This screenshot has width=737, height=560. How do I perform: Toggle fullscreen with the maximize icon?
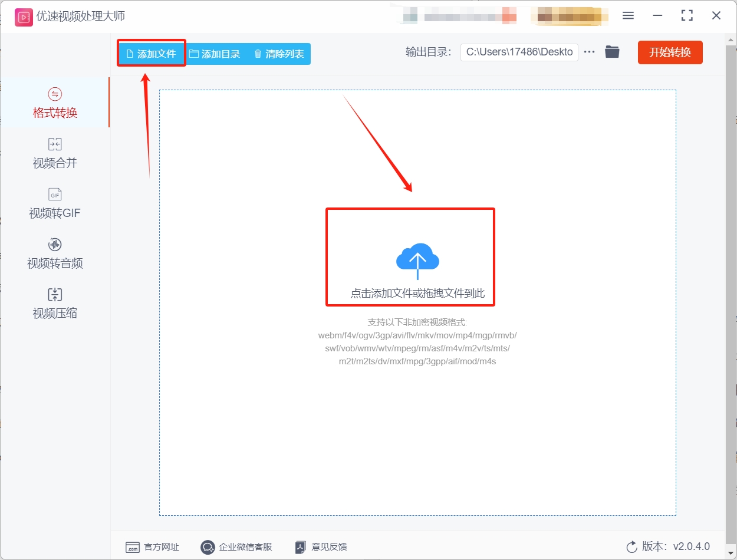(x=687, y=16)
